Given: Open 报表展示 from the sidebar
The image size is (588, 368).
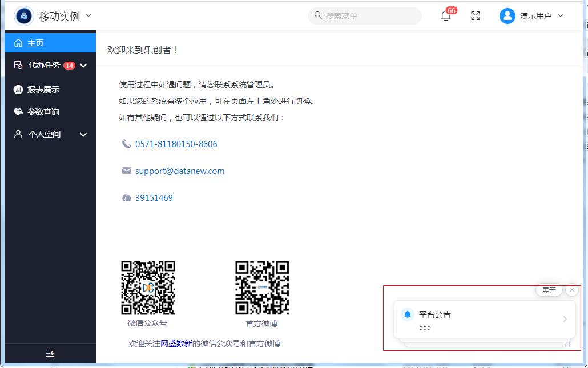Looking at the screenshot, I should [x=43, y=90].
